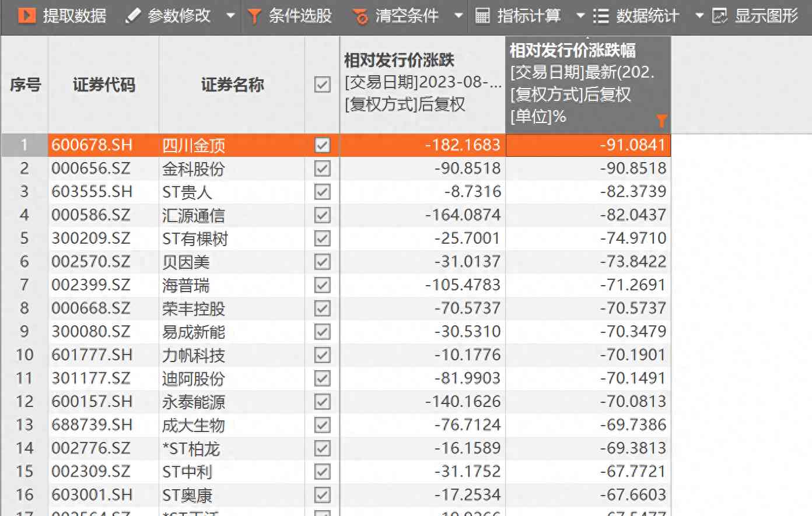Select stock code 300209.SZ

[91, 238]
